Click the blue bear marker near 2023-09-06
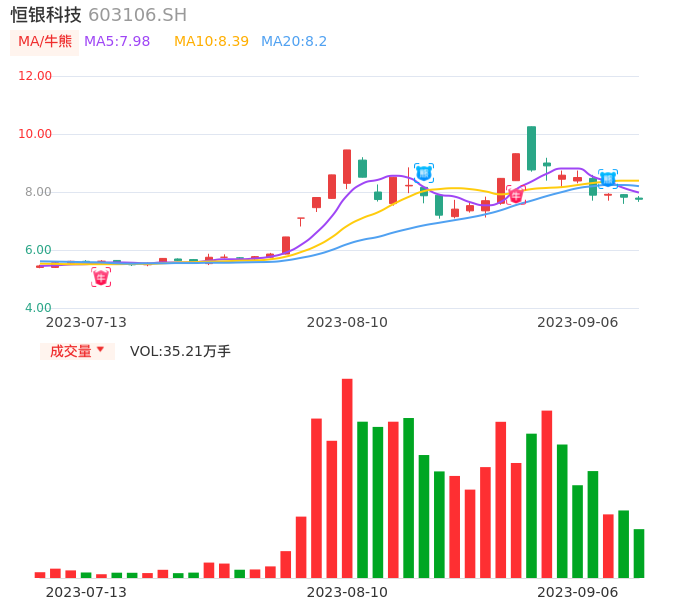The height and width of the screenshot is (606, 686). coord(608,179)
